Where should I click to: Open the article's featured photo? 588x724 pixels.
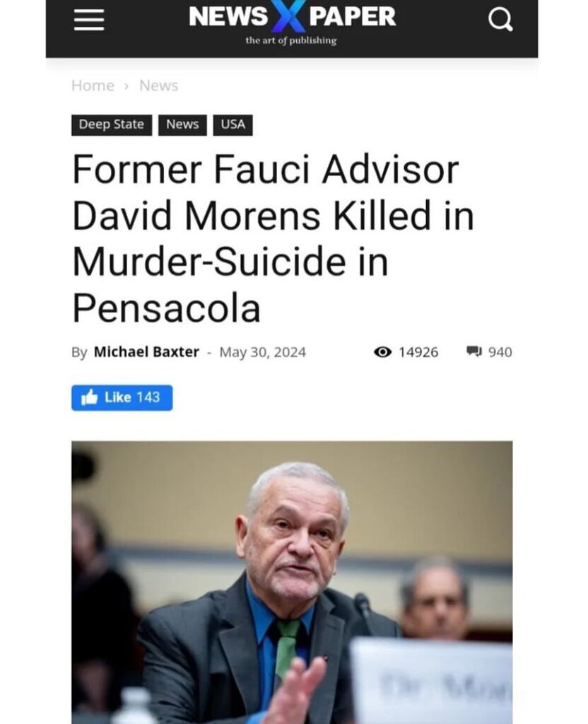click(x=292, y=583)
